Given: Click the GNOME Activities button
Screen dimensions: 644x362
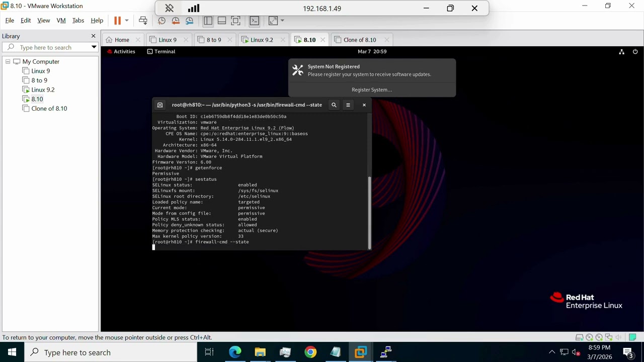Looking at the screenshot, I should pos(121,51).
